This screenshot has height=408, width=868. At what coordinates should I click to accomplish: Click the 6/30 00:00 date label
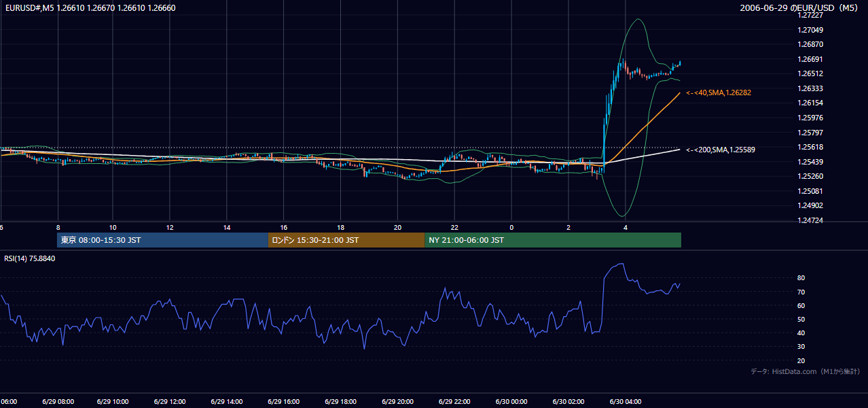tap(511, 401)
